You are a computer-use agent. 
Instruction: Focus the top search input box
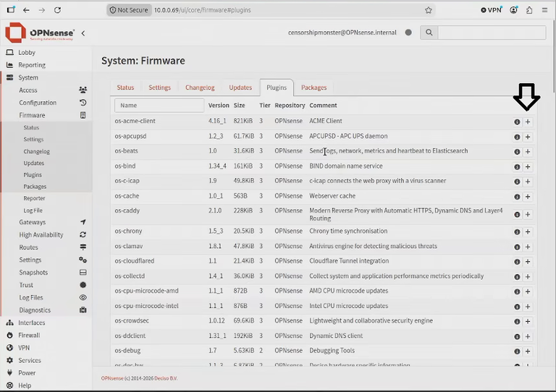point(492,33)
